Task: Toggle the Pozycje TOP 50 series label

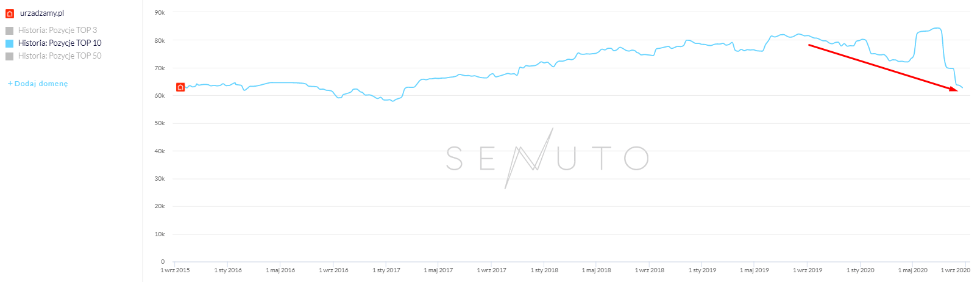Action: click(x=60, y=56)
